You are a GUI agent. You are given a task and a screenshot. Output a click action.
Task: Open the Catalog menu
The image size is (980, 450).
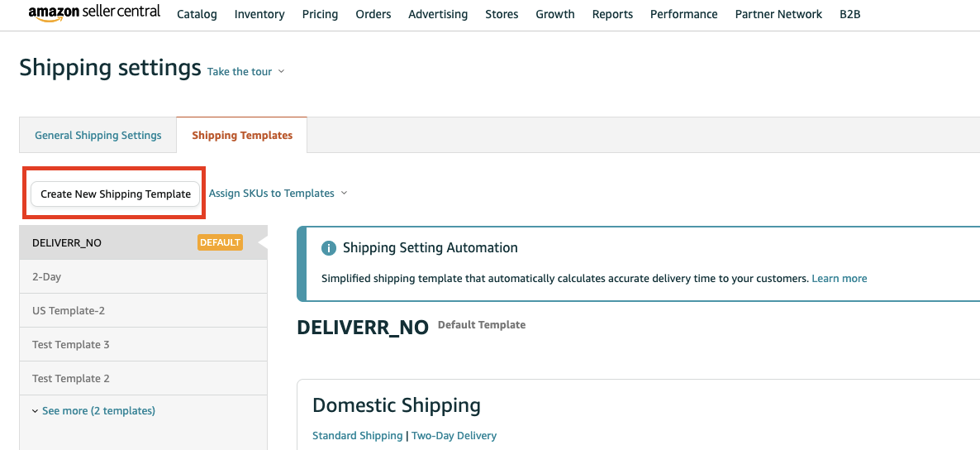click(x=197, y=14)
